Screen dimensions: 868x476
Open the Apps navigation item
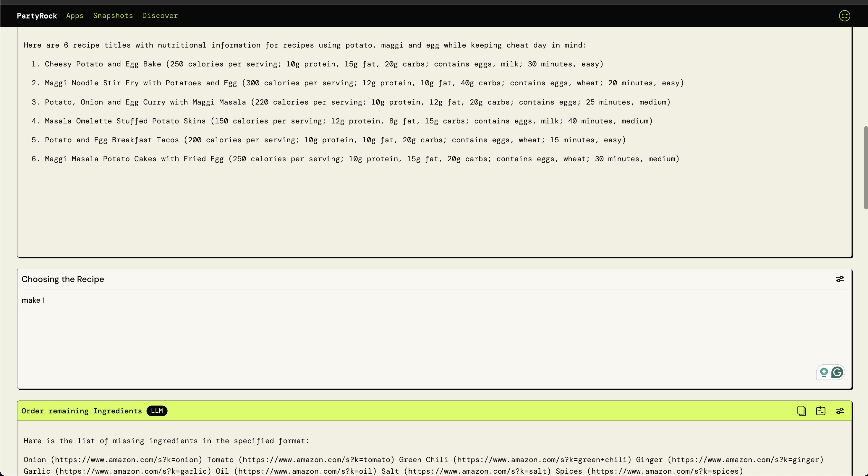[x=75, y=16]
